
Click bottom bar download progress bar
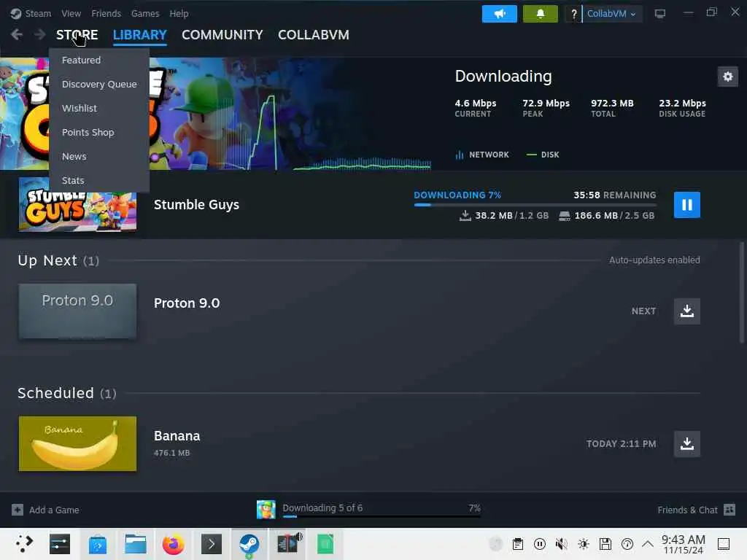[382, 517]
